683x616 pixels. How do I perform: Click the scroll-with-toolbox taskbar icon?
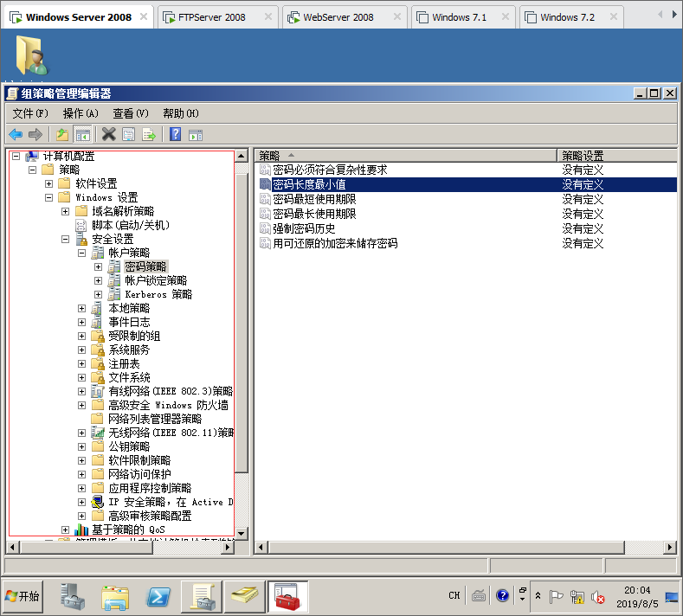[x=202, y=596]
